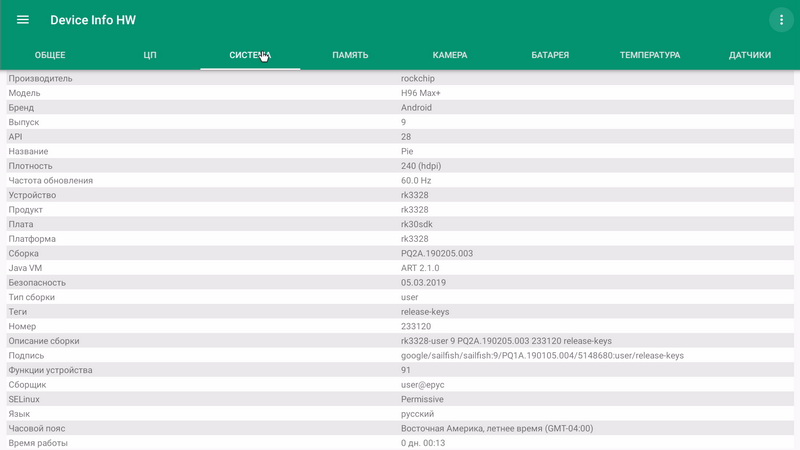Open the ТЕМПЕРАТУРА tab

(650, 55)
